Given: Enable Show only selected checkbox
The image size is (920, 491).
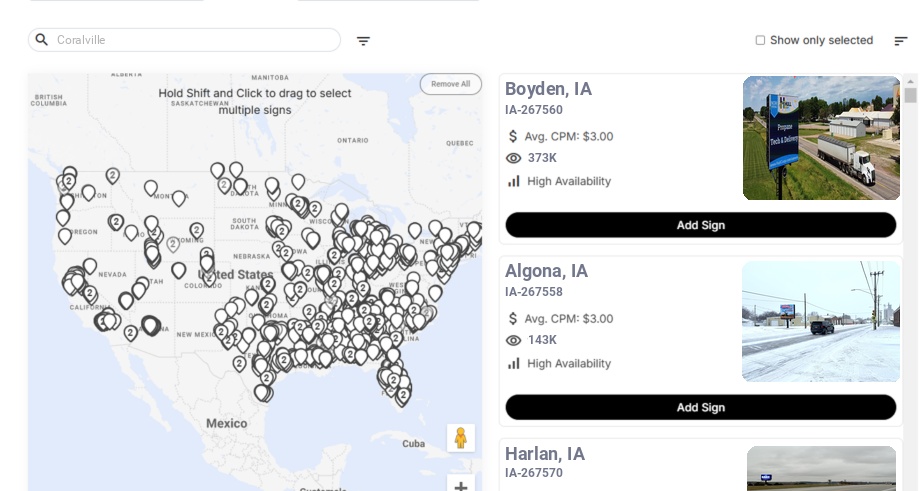Looking at the screenshot, I should 760,40.
